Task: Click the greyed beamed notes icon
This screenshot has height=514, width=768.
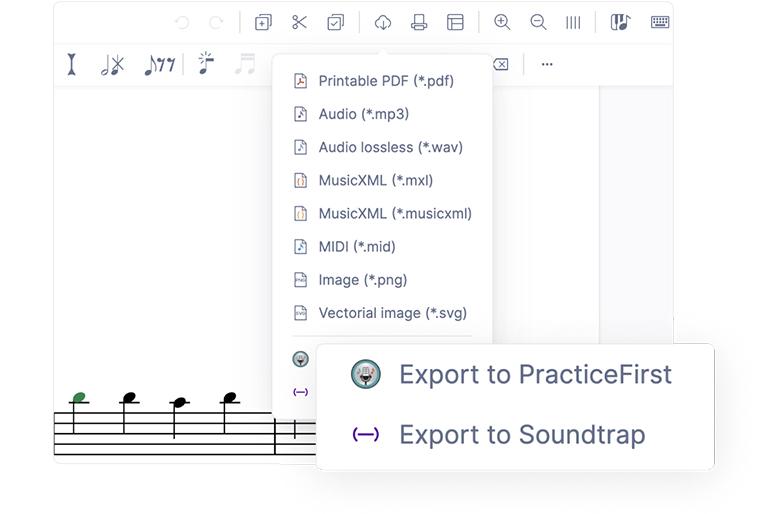Action: click(245, 63)
